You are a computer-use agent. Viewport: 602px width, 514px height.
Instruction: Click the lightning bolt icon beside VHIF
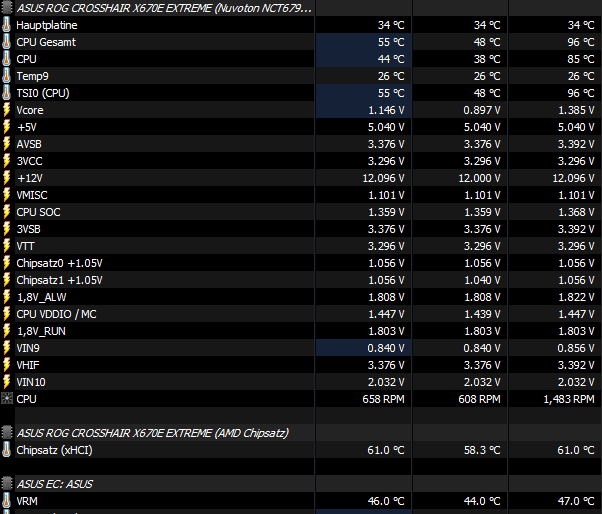[7, 365]
